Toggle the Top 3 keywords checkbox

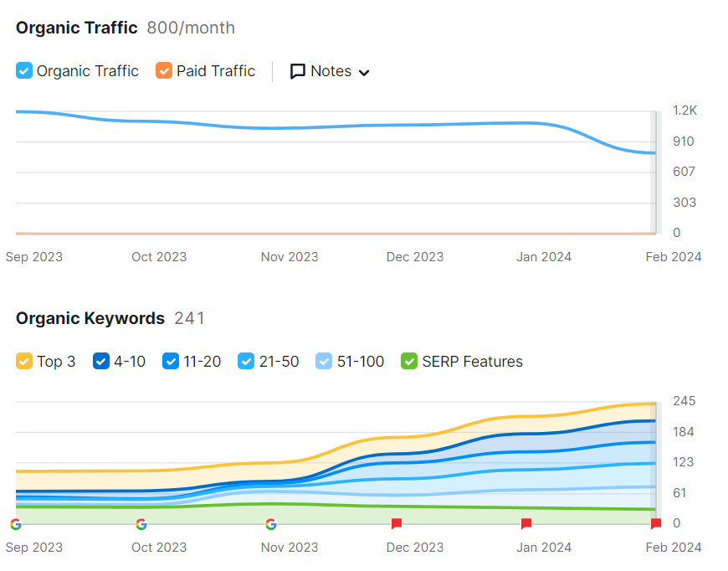24,361
